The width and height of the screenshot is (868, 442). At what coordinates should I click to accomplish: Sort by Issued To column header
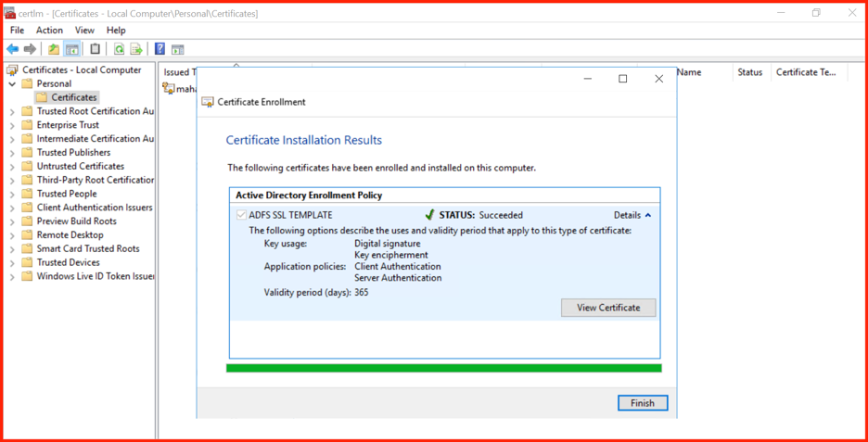[x=179, y=72]
